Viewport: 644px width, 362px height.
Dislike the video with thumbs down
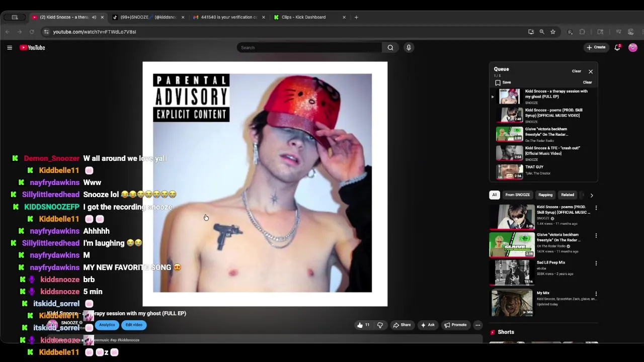tap(380, 325)
